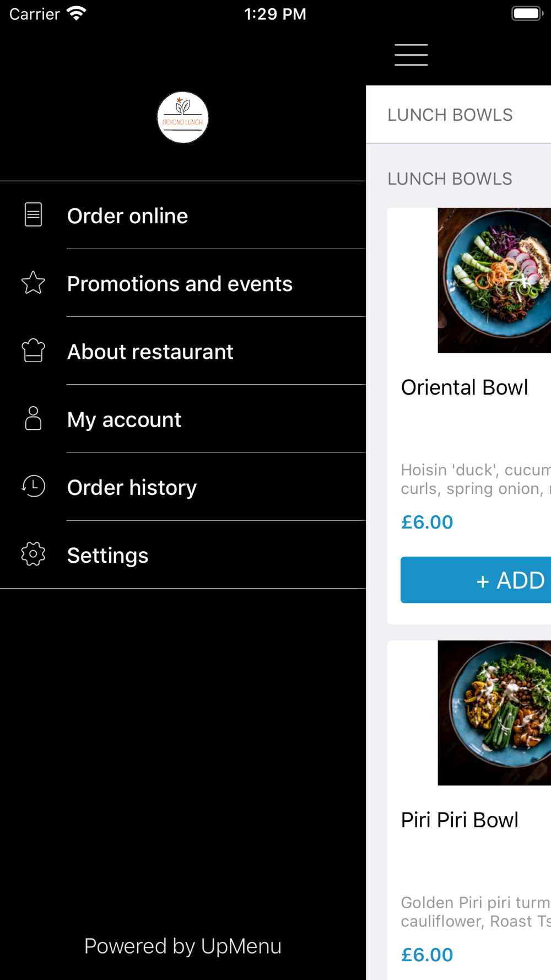Click the Order history clock icon
Viewport: 551px width, 980px height.
[x=33, y=486]
